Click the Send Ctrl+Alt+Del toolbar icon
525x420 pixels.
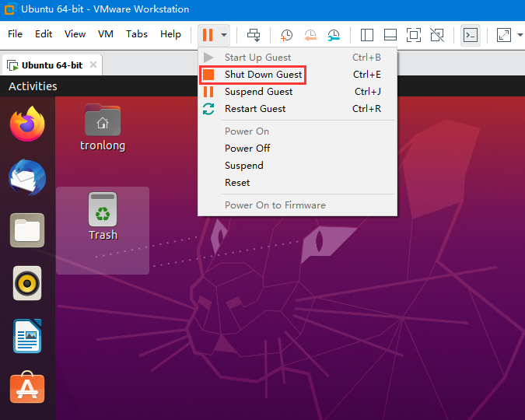(254, 35)
